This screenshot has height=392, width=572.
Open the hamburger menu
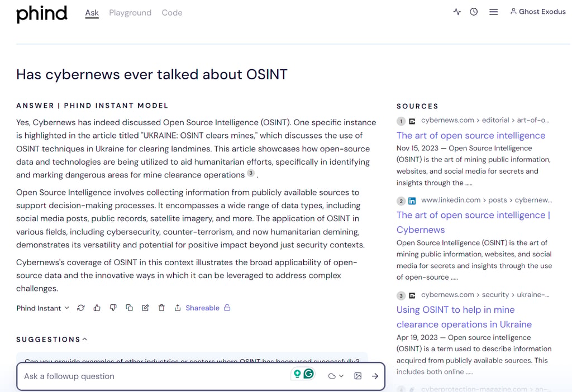point(494,12)
